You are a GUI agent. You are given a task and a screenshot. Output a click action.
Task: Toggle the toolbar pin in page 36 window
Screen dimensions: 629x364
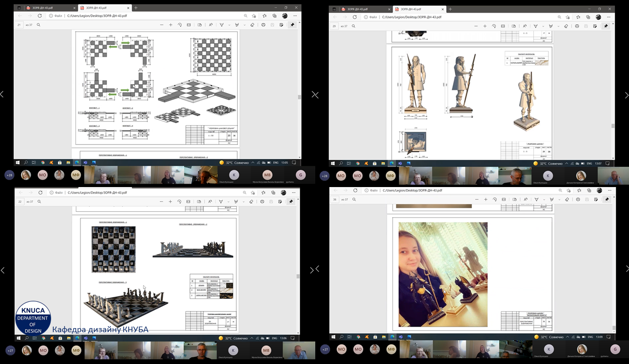click(x=606, y=199)
